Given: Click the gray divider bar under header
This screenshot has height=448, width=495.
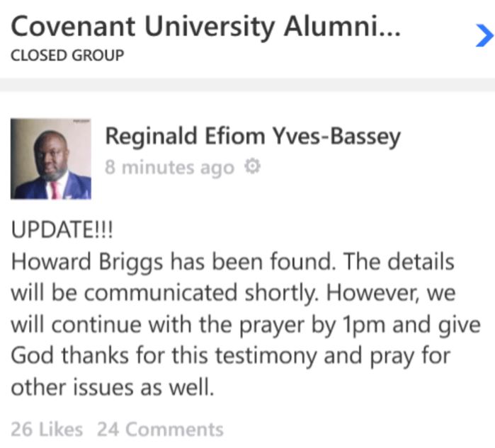Looking at the screenshot, I should click(247, 84).
